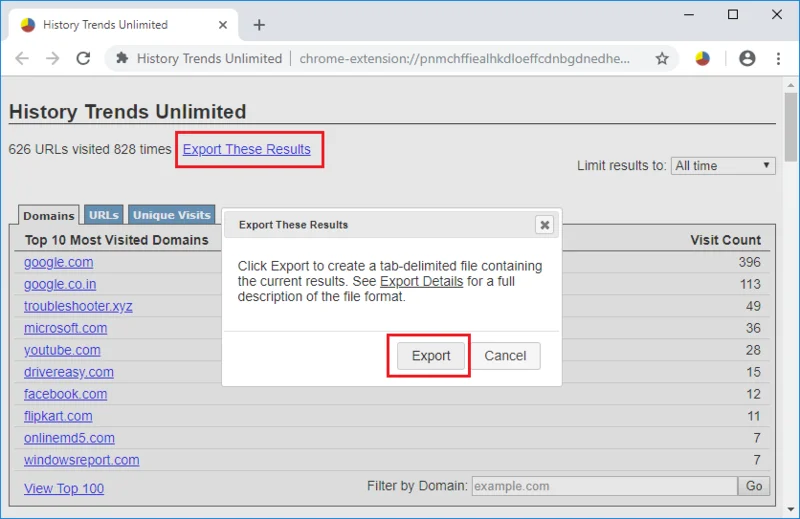
Task: Go back with the browser back arrow
Action: coord(22,59)
